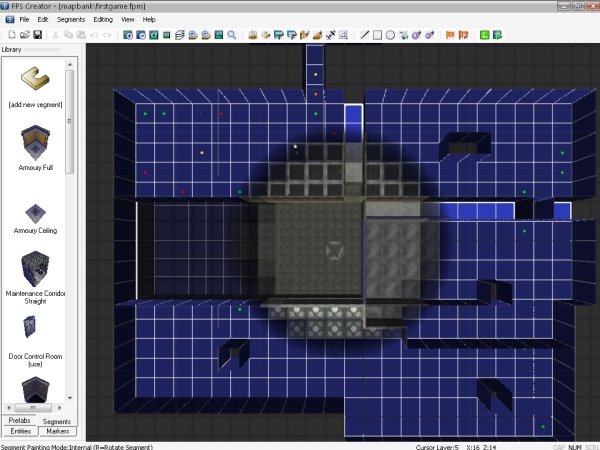The width and height of the screenshot is (600, 450).
Task: Select the square shape tool
Action: pyautogui.click(x=377, y=35)
